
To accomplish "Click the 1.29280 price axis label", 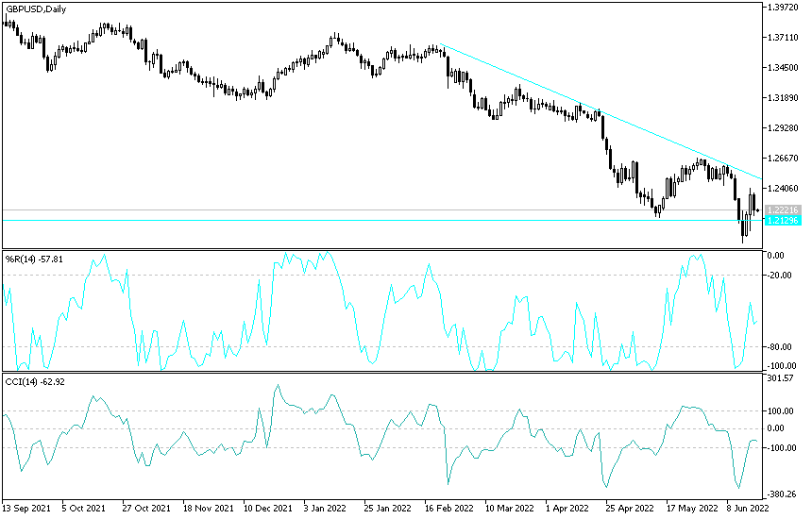I will (782, 127).
